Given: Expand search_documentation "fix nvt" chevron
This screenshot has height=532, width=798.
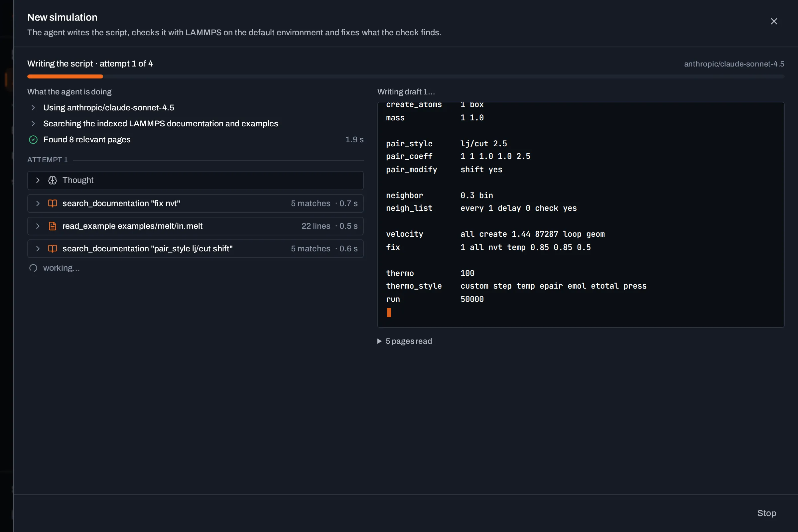Looking at the screenshot, I should click(x=38, y=203).
